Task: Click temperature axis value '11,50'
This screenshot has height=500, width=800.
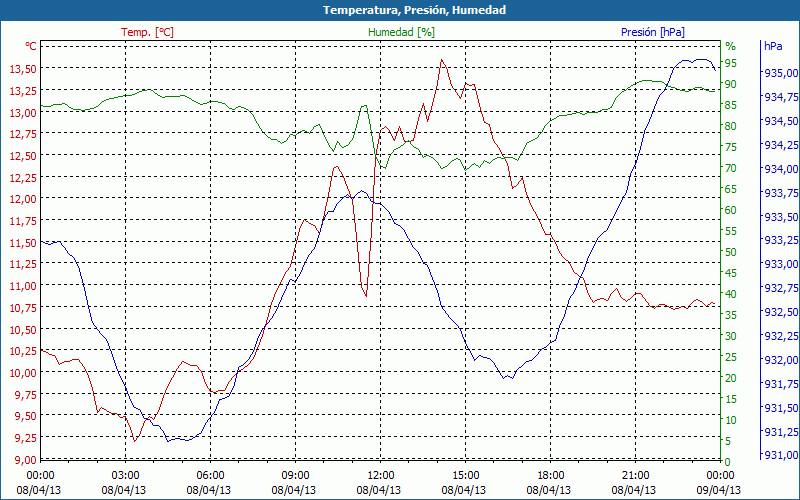Action: coord(23,243)
